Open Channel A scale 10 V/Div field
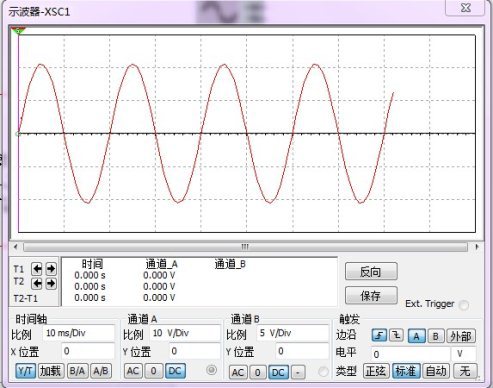493x388 pixels. click(x=185, y=333)
